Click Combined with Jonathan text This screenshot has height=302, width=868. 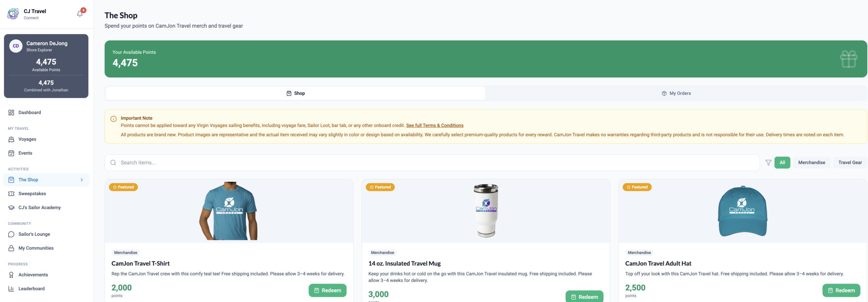tap(46, 90)
